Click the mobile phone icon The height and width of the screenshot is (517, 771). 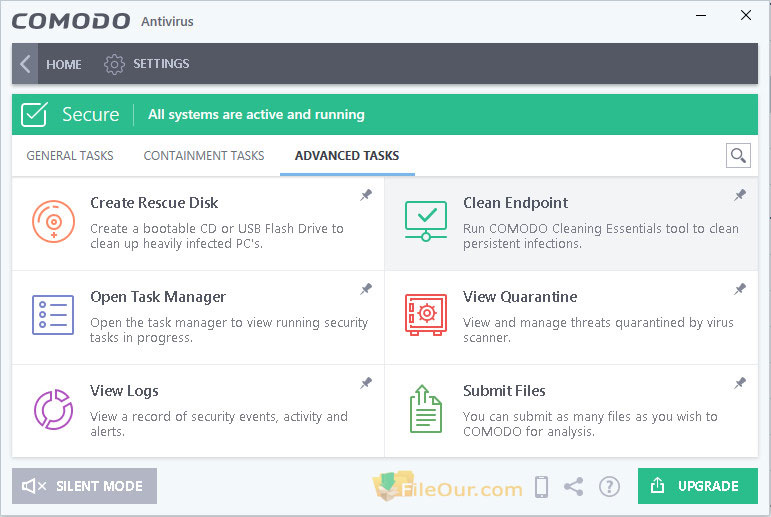[x=541, y=487]
